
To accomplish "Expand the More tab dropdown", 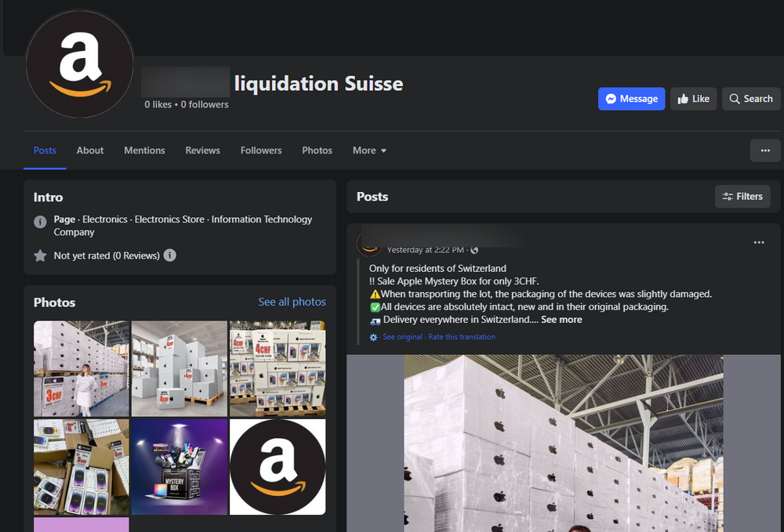I will coord(369,150).
